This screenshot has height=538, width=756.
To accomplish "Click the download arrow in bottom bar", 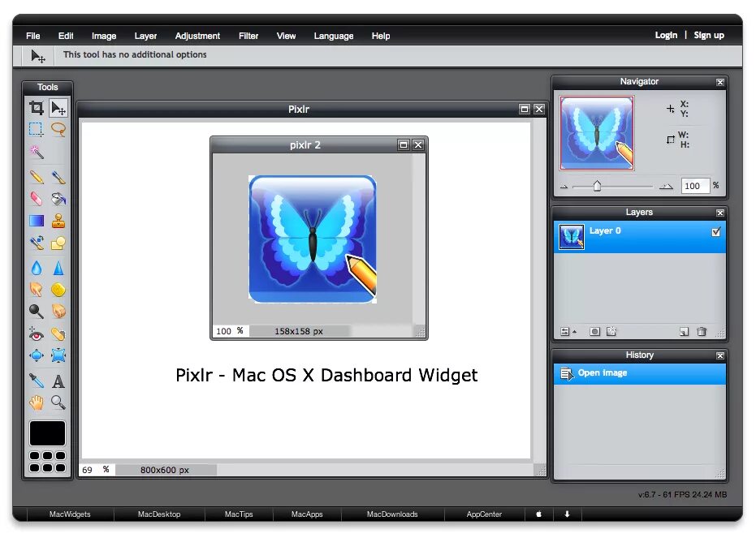I will tap(567, 514).
